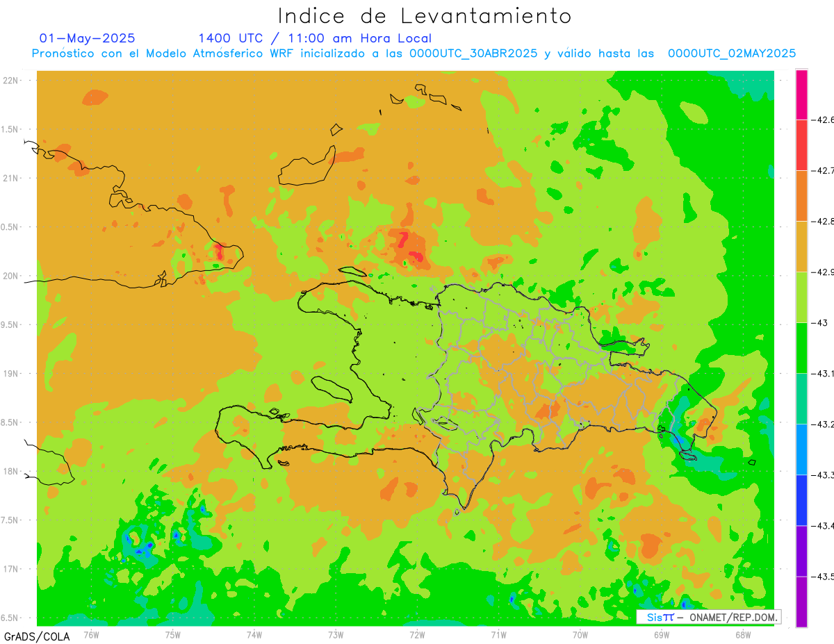Click the teal swatch below -43.1

tap(801, 399)
